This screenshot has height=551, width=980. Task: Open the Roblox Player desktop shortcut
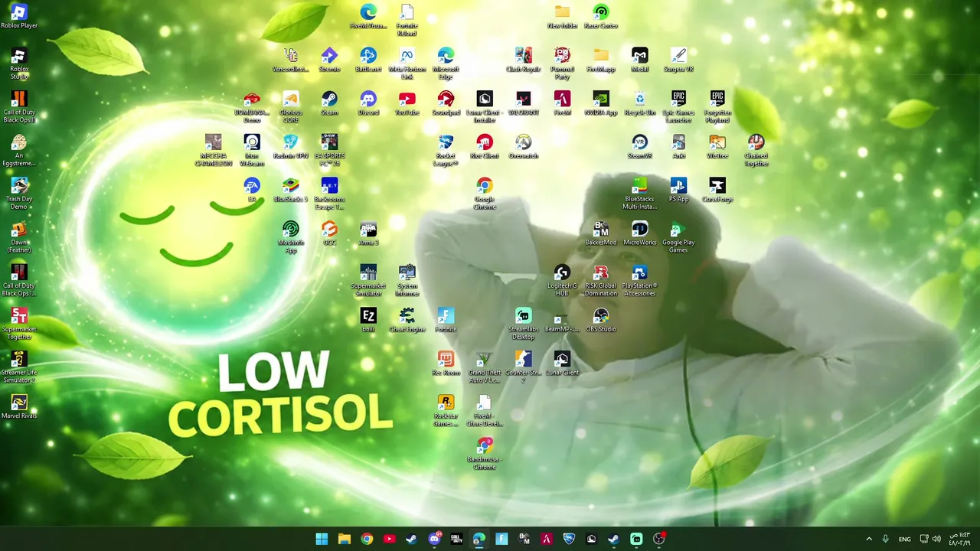[19, 16]
